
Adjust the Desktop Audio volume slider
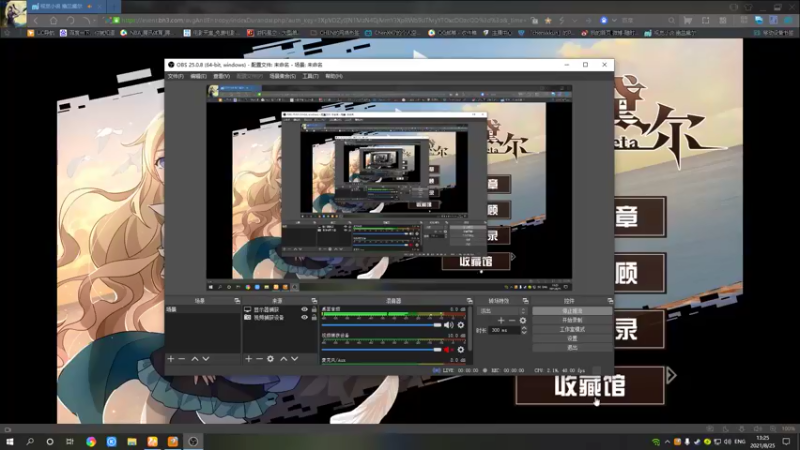click(382, 325)
